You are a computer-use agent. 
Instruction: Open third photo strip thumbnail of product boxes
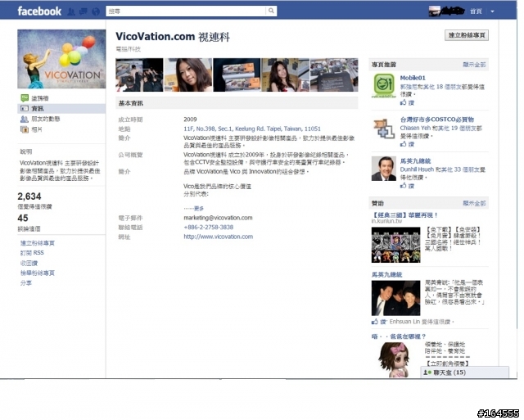pyautogui.click(x=237, y=75)
